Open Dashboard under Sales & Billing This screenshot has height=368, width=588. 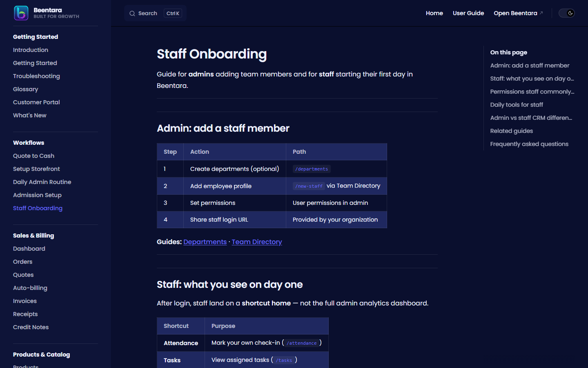(x=29, y=249)
